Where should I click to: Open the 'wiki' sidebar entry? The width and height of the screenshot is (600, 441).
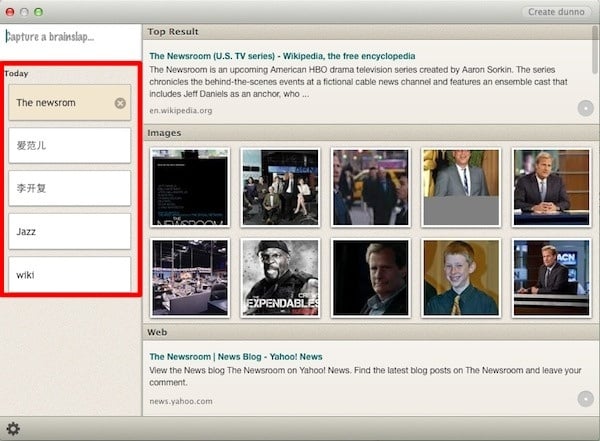pyautogui.click(x=70, y=274)
